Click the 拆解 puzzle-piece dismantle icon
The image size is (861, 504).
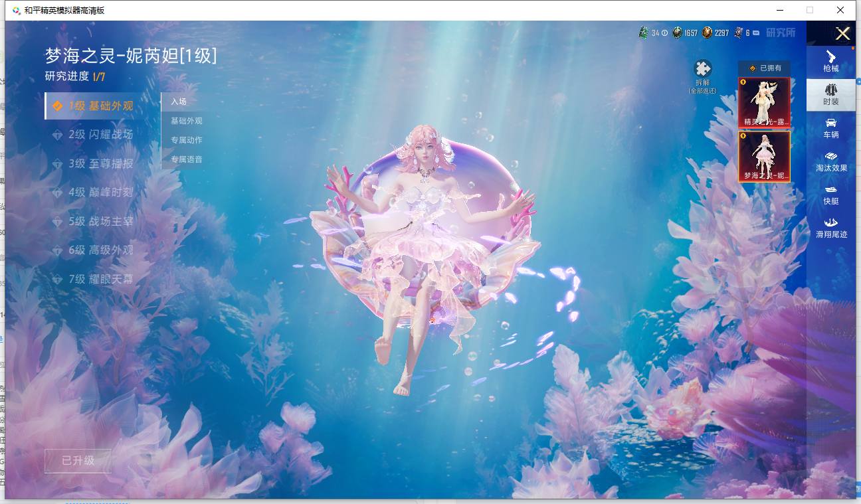703,69
